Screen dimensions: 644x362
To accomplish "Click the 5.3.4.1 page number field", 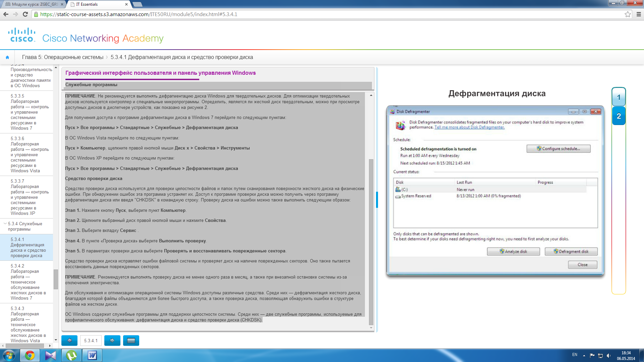I will pos(91,341).
